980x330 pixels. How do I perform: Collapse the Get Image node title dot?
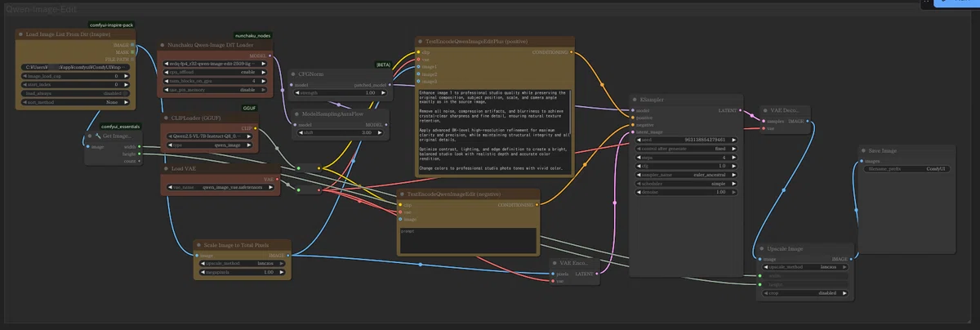coord(90,136)
